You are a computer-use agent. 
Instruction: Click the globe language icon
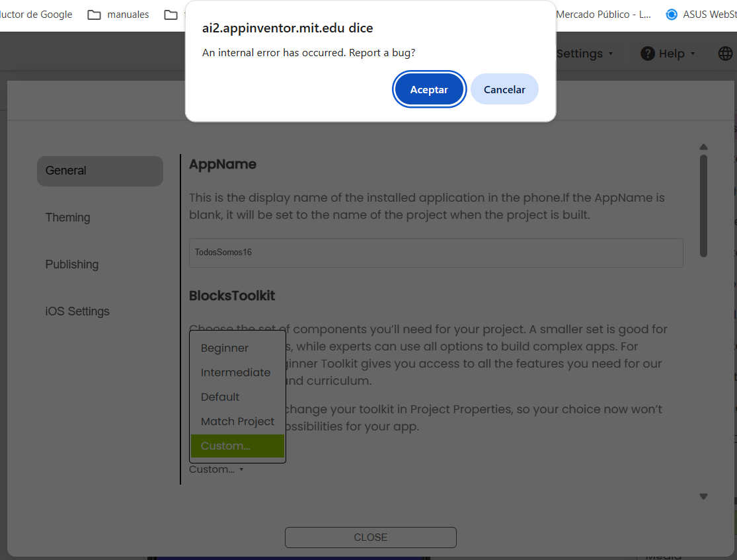725,54
